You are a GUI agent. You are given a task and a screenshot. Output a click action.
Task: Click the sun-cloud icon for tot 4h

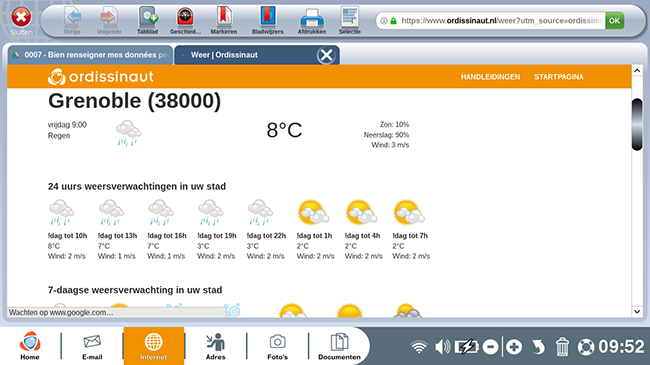(361, 212)
